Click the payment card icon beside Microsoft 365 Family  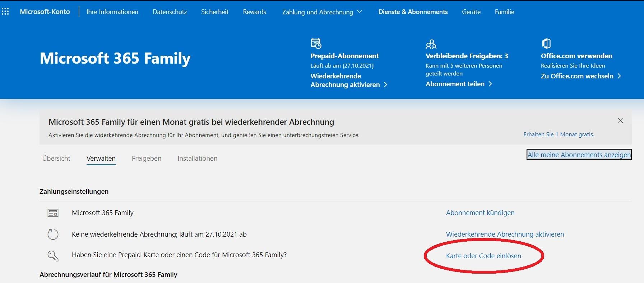[53, 213]
